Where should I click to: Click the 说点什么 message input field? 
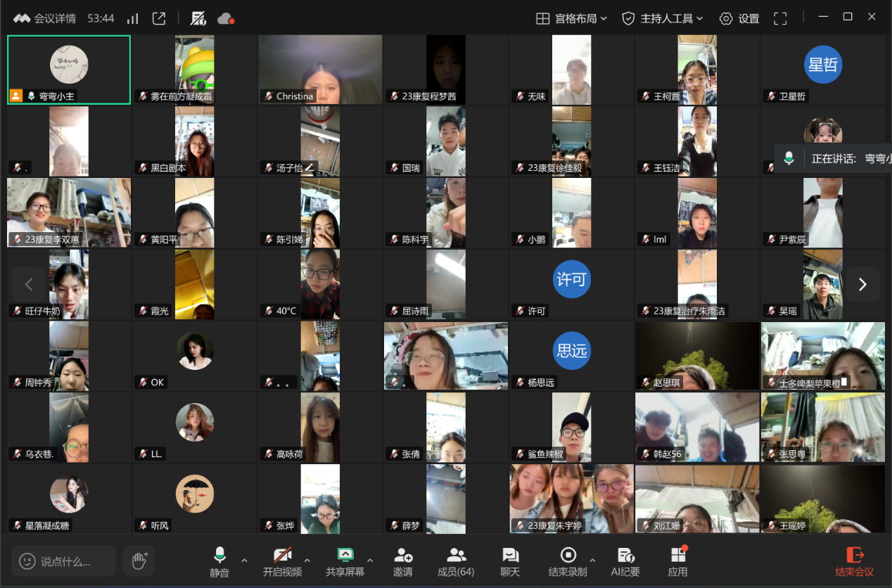click(65, 561)
